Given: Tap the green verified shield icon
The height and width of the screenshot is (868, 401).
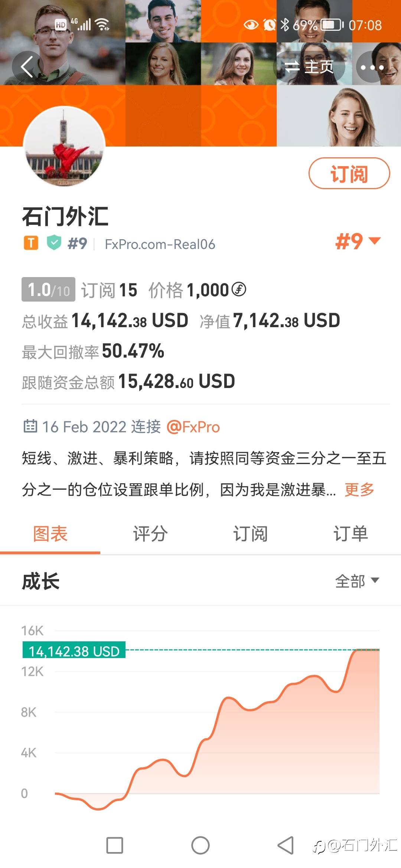Looking at the screenshot, I should (x=54, y=243).
